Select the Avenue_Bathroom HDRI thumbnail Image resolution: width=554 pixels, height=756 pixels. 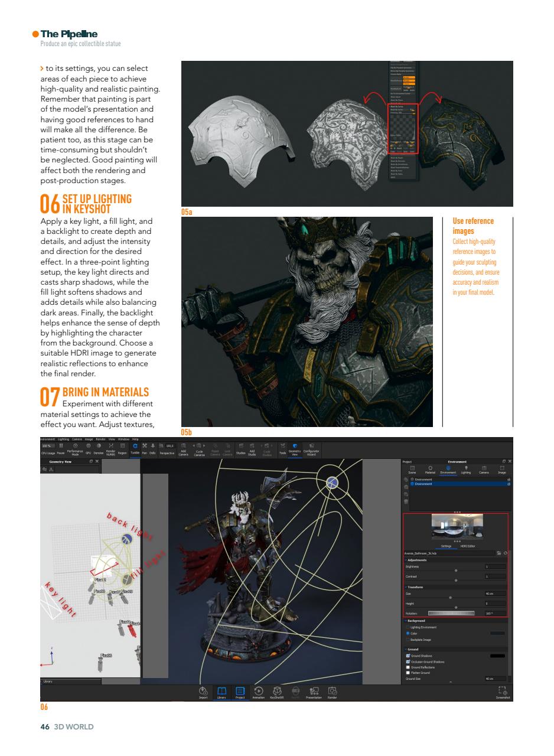coord(457,526)
